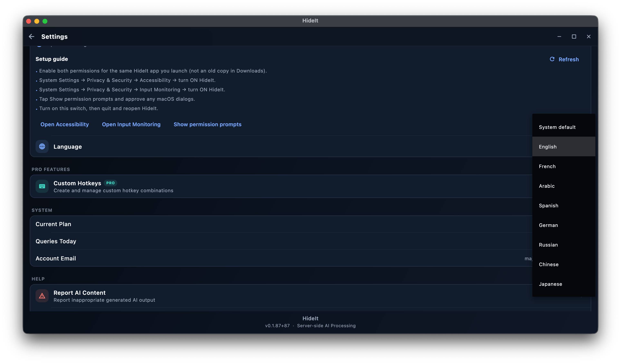Click the Settings page title
This screenshot has height=364, width=621.
tap(55, 37)
